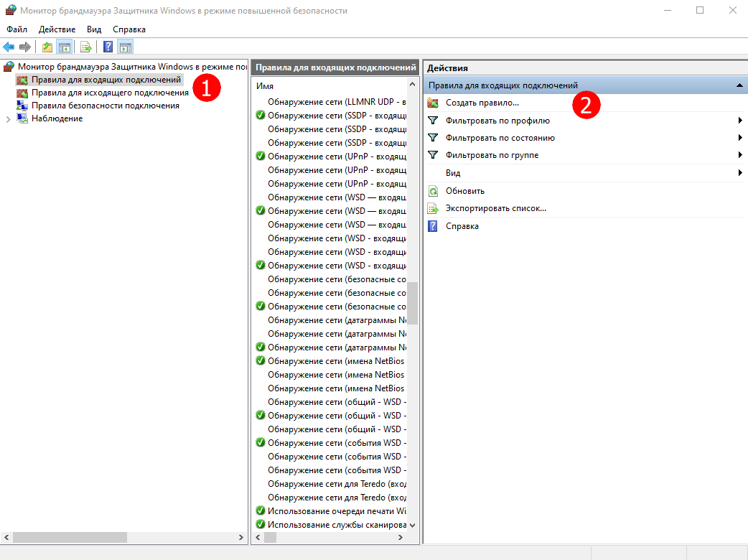Click the monitor icon beside Наблюдение

(22, 118)
